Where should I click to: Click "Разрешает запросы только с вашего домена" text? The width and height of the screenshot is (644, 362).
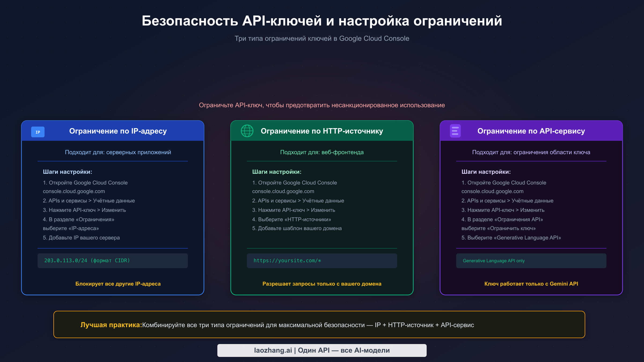322,283
